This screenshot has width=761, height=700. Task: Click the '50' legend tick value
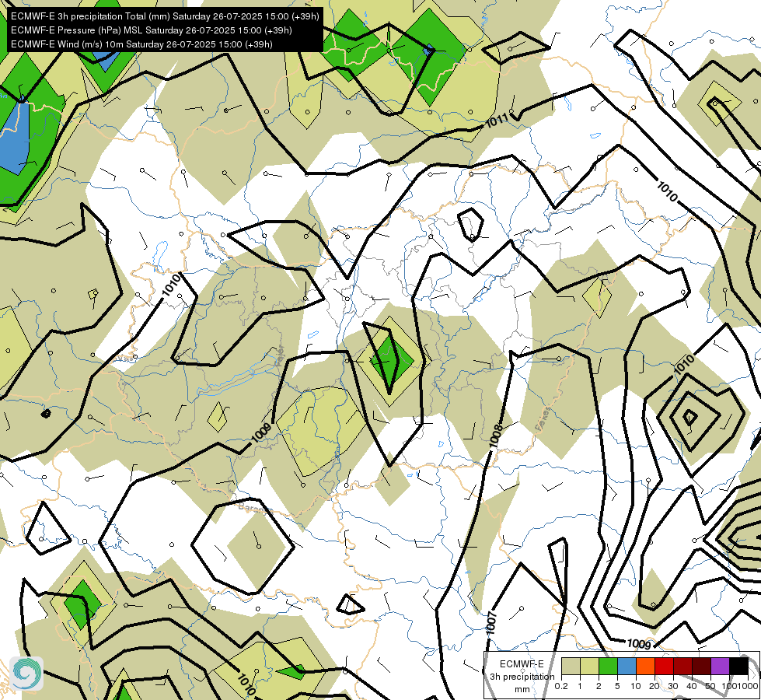coord(710,686)
